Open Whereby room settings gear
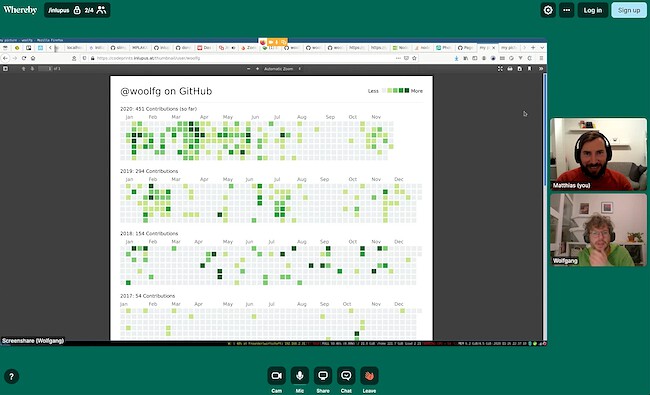Viewport: 650px width, 395px height. click(548, 10)
